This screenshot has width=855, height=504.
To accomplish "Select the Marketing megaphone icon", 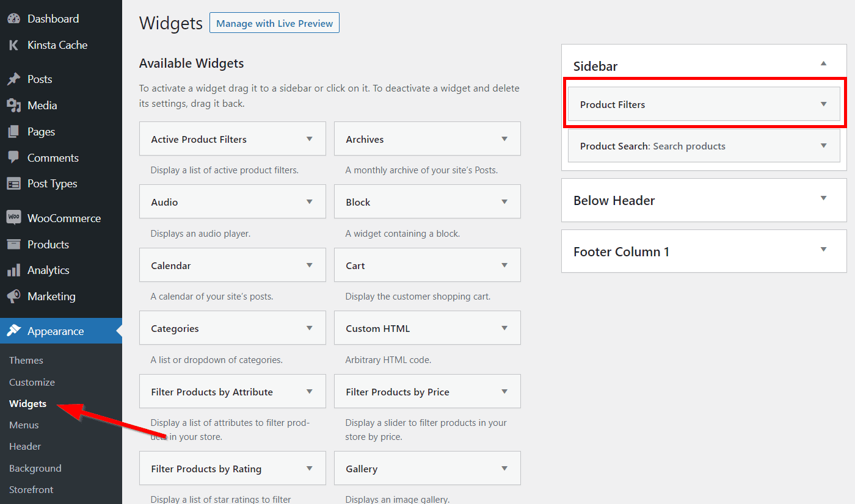I will (14, 296).
